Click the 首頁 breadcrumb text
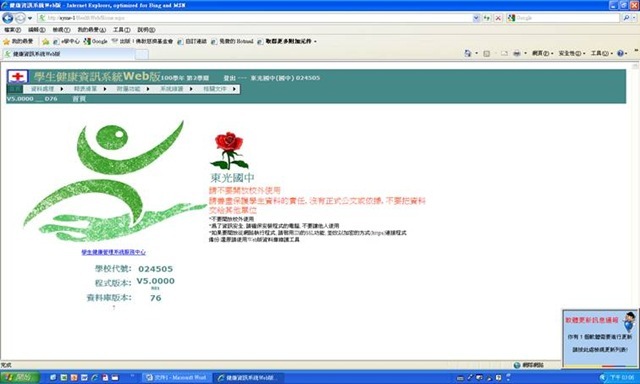 click(x=79, y=99)
